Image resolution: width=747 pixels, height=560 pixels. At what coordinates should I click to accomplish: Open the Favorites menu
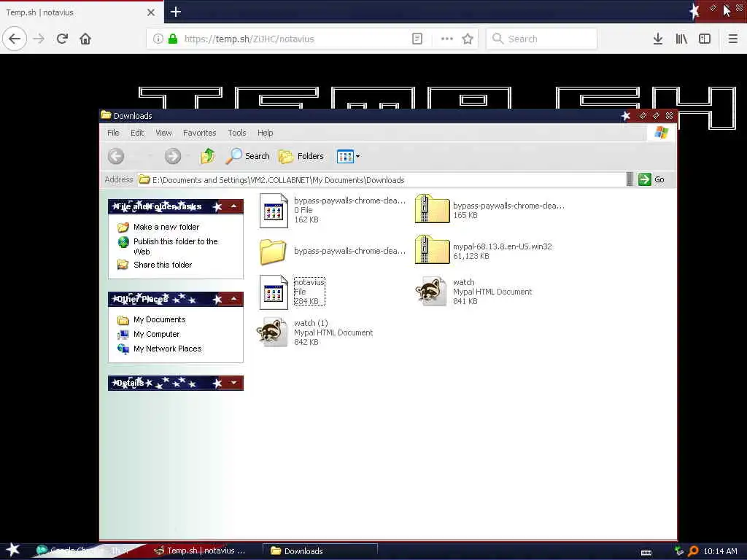pos(200,133)
